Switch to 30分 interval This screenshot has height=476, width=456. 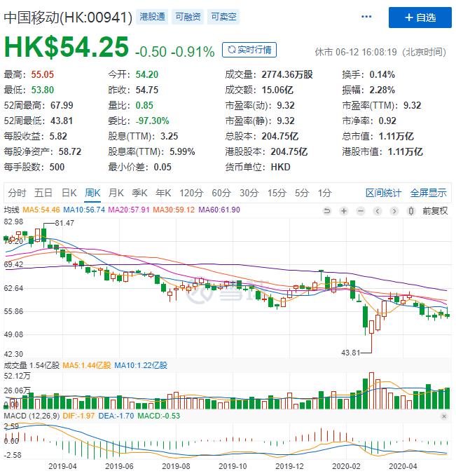click(249, 193)
